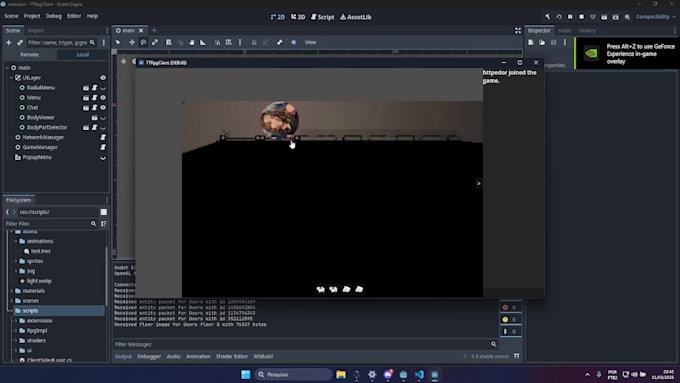The height and width of the screenshot is (383, 680).
Task: Expand the scenes folder
Action: [x=12, y=301]
